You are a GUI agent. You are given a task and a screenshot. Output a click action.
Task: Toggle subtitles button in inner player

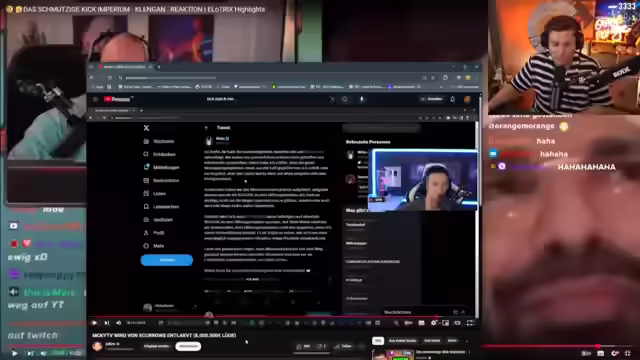click(421, 323)
